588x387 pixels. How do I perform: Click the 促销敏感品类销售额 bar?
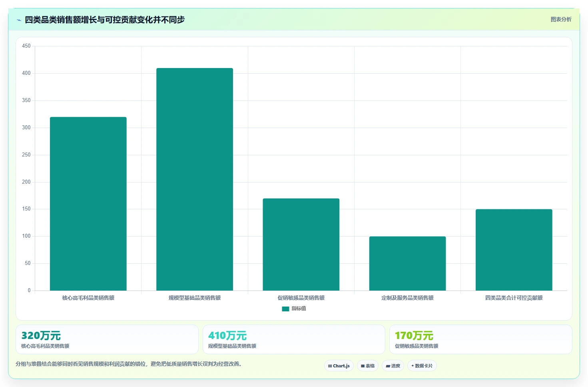301,245
